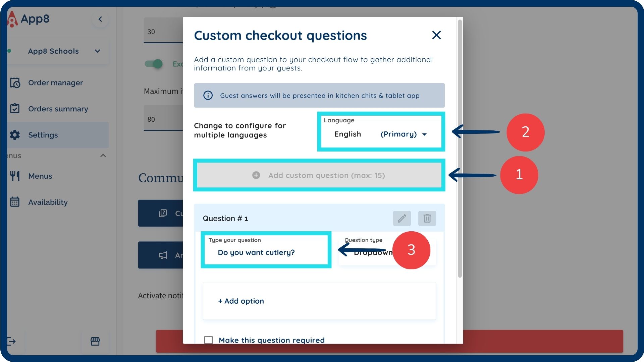Toggle the green switch behind the dialog

click(154, 64)
